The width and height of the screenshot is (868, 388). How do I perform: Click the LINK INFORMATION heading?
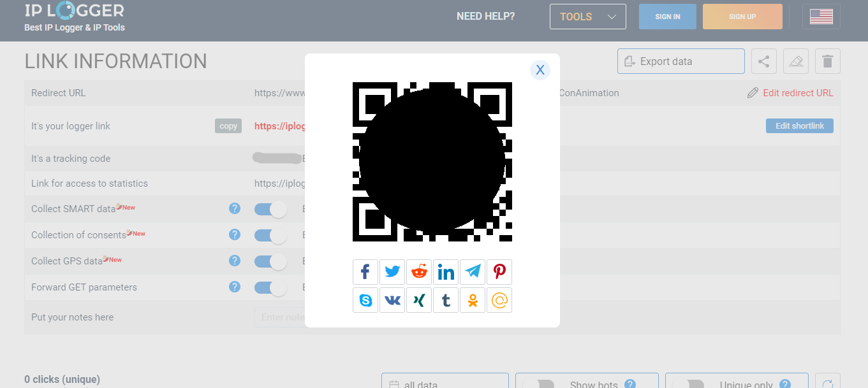116,61
